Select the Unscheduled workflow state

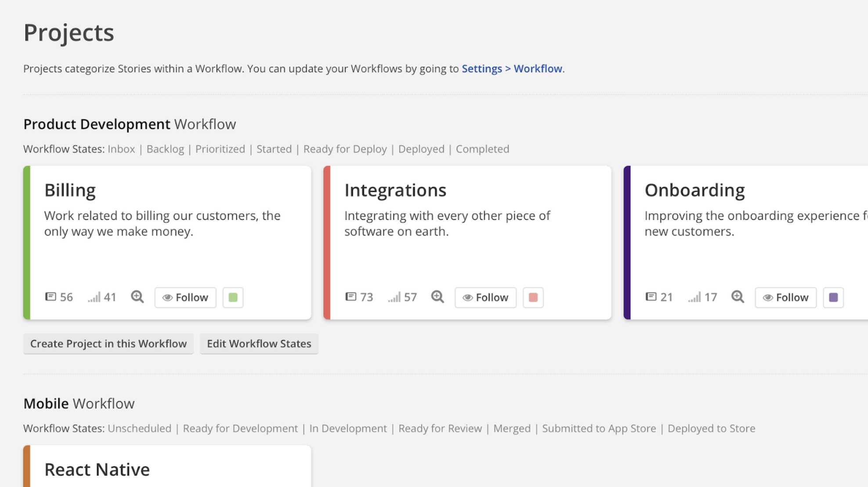140,429
